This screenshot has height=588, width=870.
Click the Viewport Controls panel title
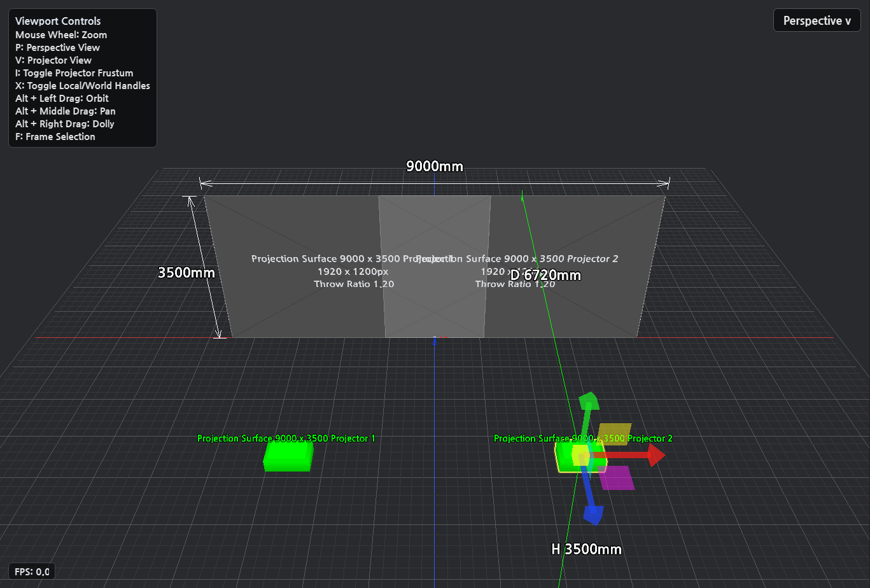pyautogui.click(x=58, y=21)
